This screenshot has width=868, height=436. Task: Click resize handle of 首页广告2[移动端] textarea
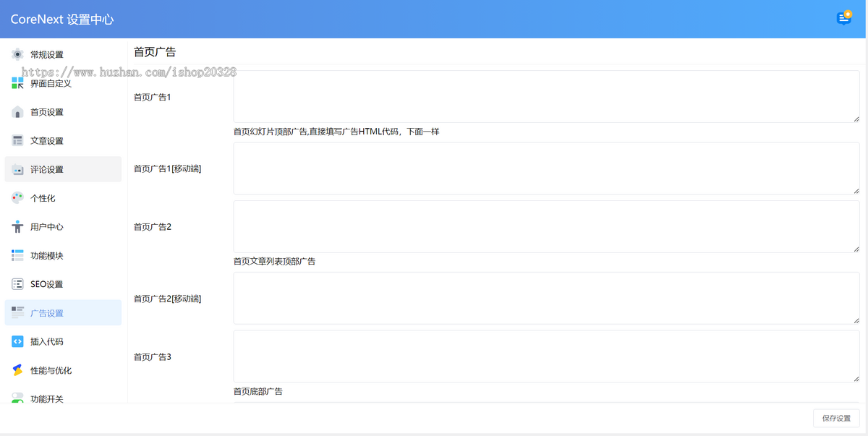click(856, 320)
